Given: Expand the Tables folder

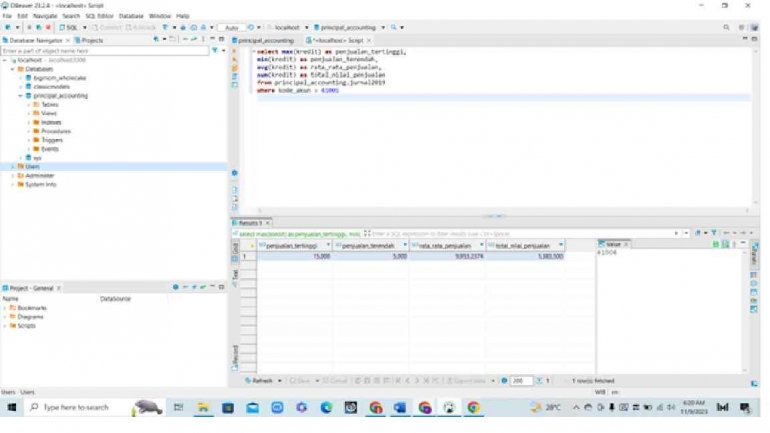Looking at the screenshot, I should [28, 105].
